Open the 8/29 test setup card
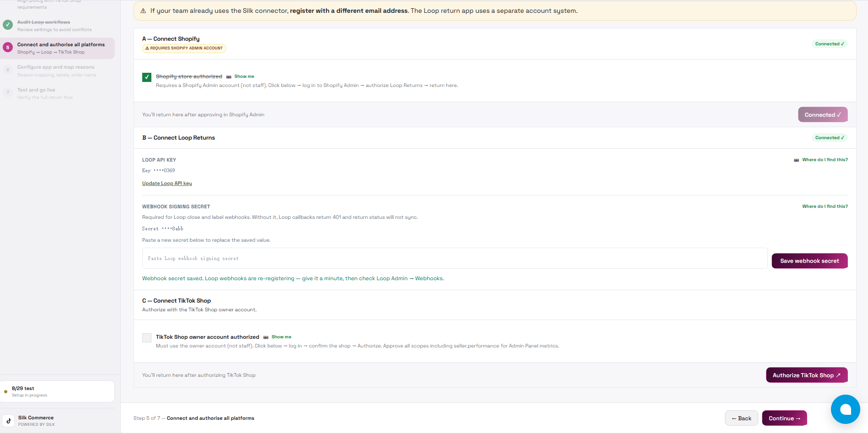The width and height of the screenshot is (868, 434). click(57, 391)
